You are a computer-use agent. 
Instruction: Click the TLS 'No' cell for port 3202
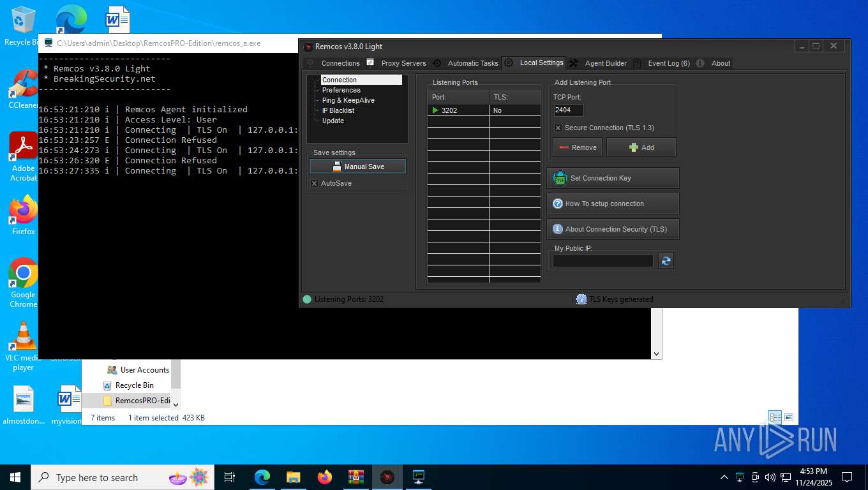(x=515, y=110)
